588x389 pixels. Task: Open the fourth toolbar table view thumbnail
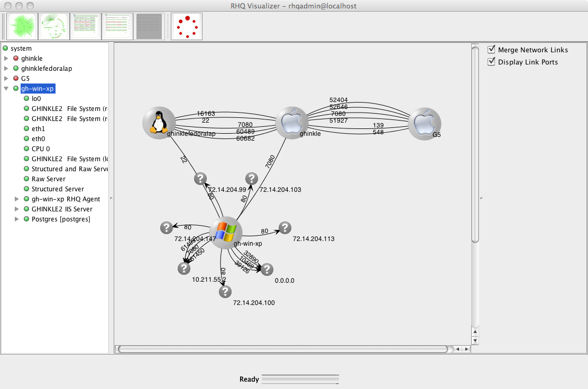click(x=117, y=26)
